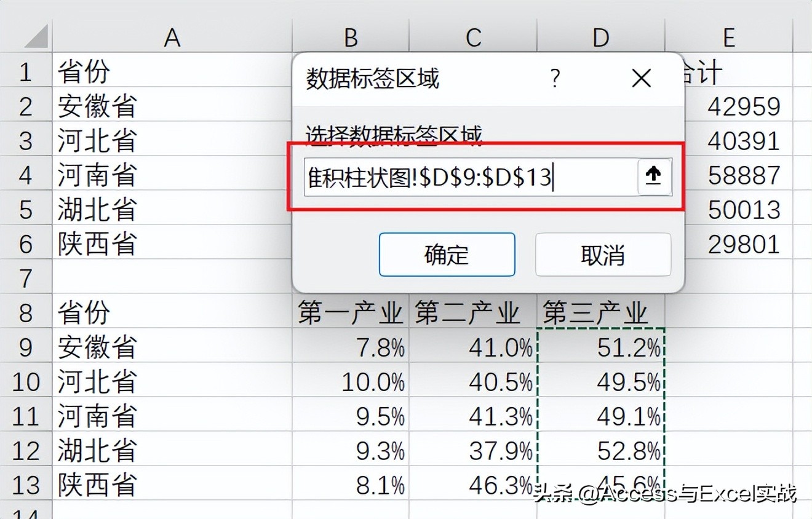Click the cell showing 46.3%
The image size is (812, 519).
[472, 485]
